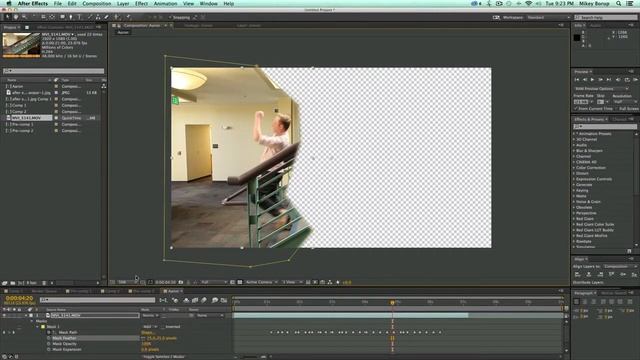This screenshot has width=640, height=360.
Task: Open the 1 View layout dropdown
Action: tap(292, 282)
